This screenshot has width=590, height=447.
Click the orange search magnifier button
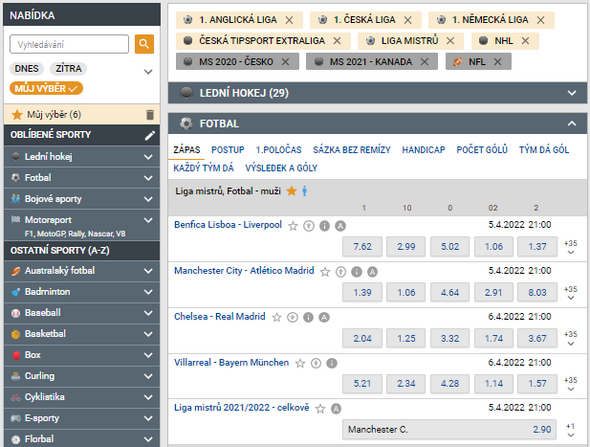click(x=144, y=44)
